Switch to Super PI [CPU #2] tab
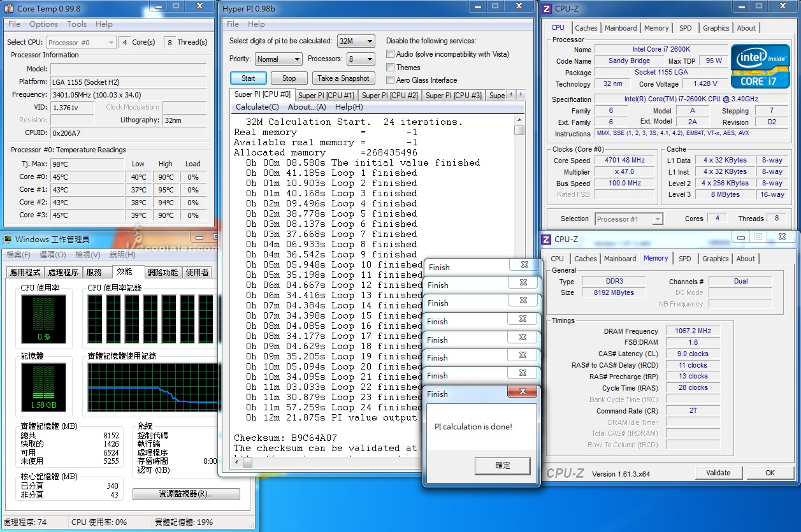 pos(390,96)
